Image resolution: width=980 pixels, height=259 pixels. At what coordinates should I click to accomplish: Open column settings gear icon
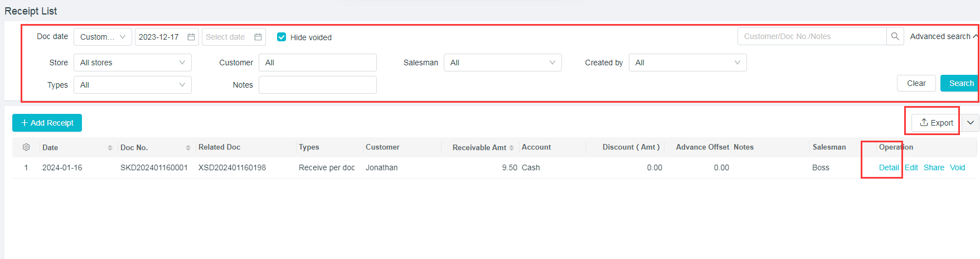(x=26, y=147)
